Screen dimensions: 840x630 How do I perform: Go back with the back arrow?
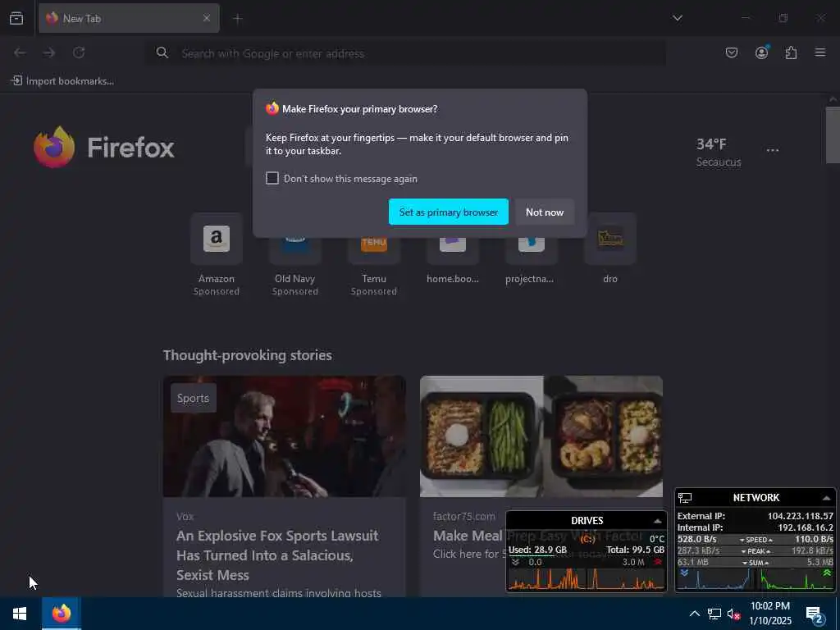pyautogui.click(x=20, y=52)
